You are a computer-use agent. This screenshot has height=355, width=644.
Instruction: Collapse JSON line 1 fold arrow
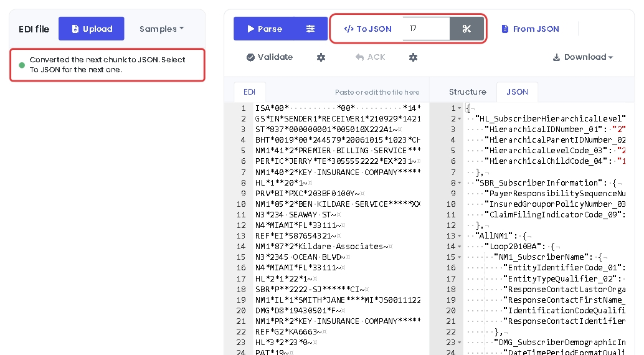point(460,108)
